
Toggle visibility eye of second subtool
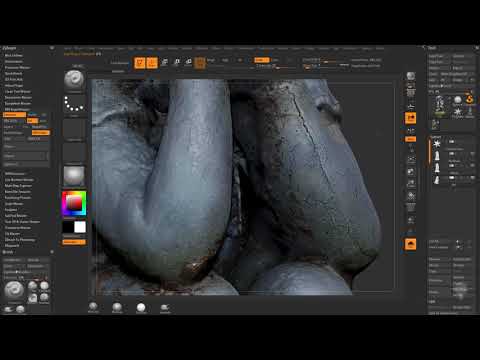472,154
